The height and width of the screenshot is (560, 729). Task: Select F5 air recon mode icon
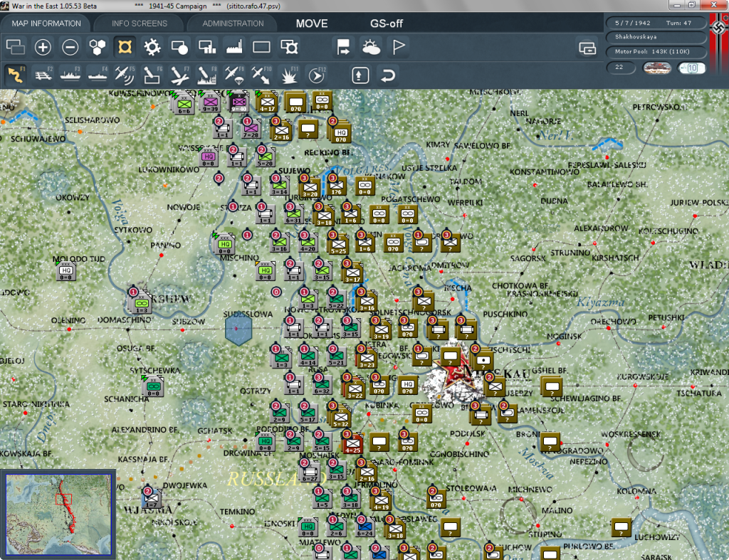click(125, 75)
